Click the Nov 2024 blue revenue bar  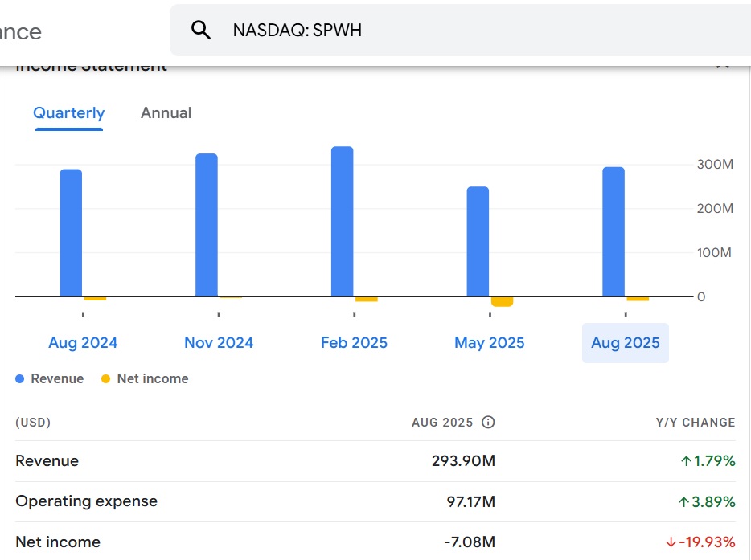click(x=207, y=225)
